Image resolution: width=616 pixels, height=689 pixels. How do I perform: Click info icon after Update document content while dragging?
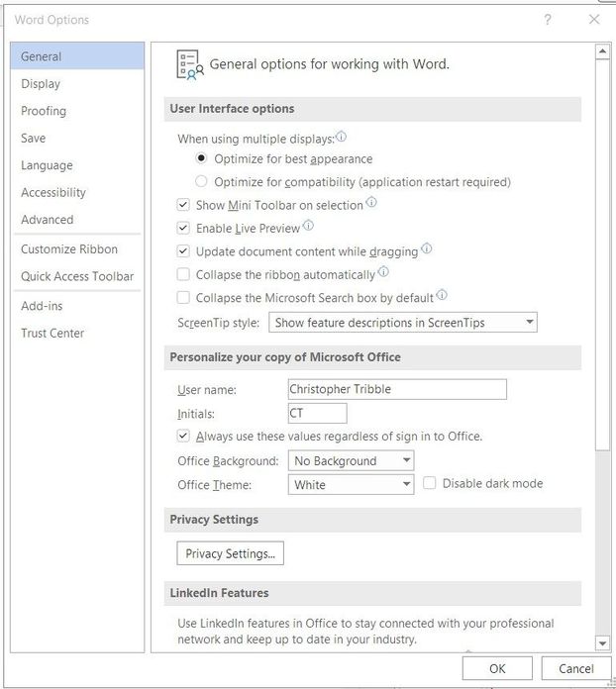tap(427, 248)
